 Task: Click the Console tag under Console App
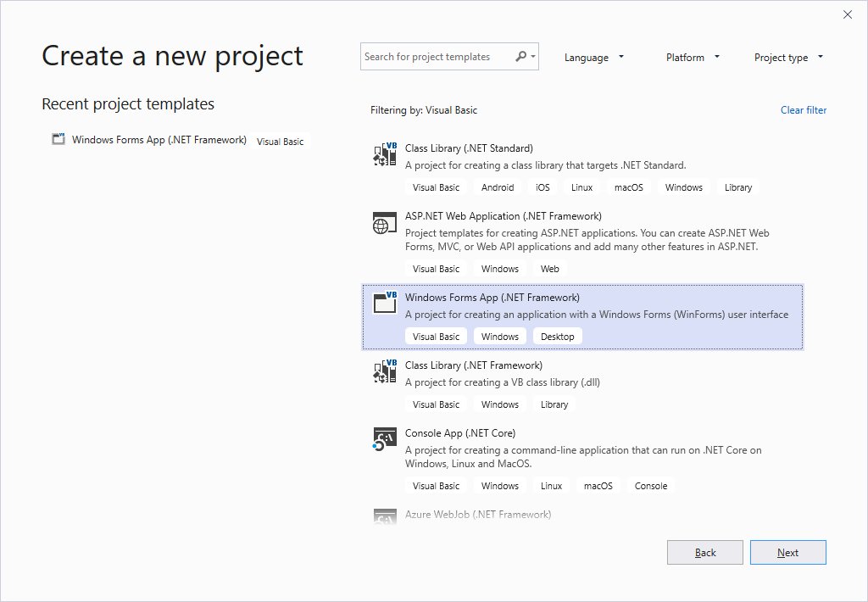tap(651, 486)
